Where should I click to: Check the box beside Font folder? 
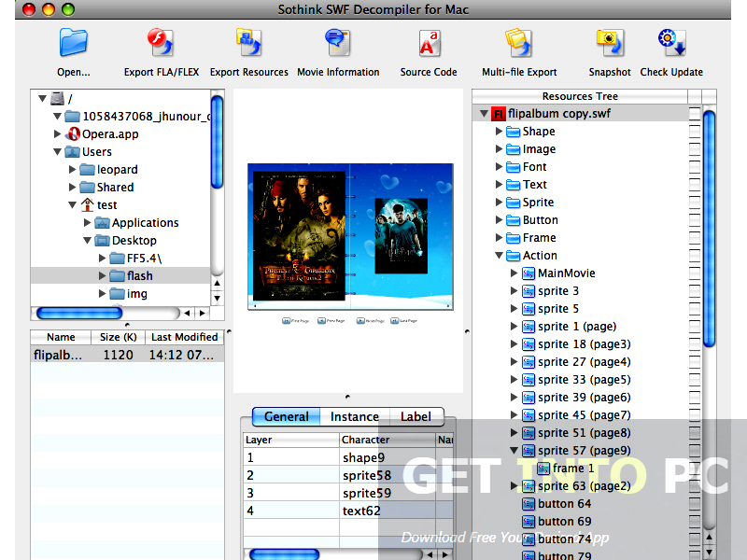click(694, 167)
